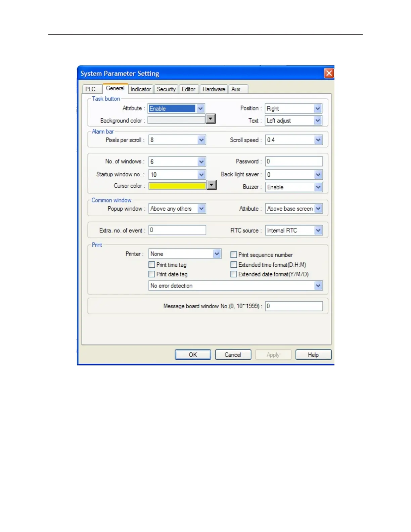Open the Editor tab
This screenshot has width=411, height=532.
point(189,89)
